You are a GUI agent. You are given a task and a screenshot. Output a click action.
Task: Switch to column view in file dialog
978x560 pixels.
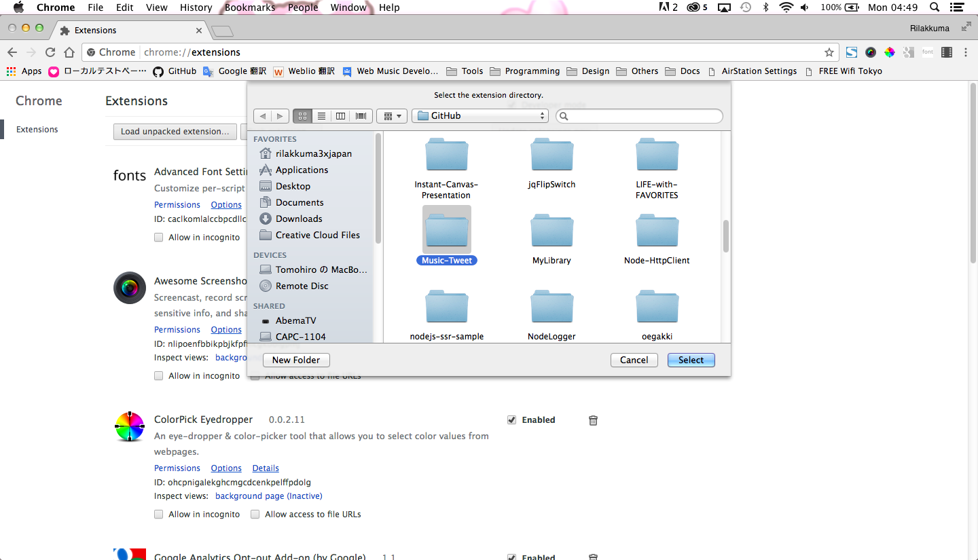click(x=341, y=116)
